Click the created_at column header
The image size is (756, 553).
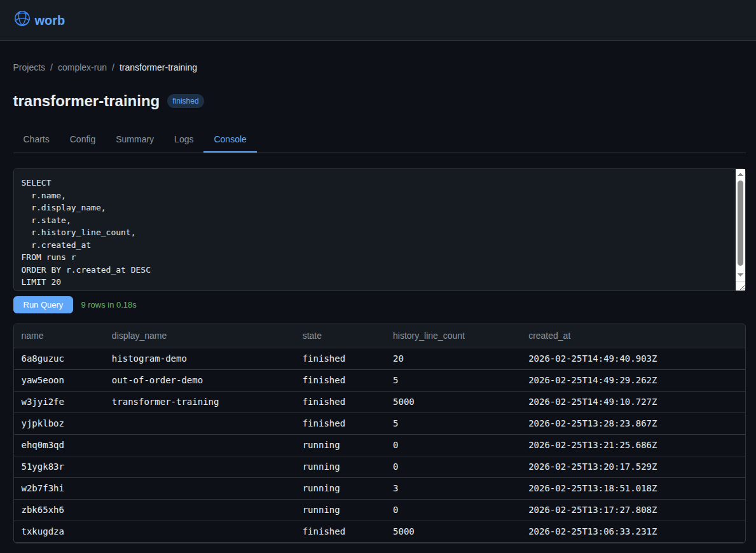[x=549, y=336]
